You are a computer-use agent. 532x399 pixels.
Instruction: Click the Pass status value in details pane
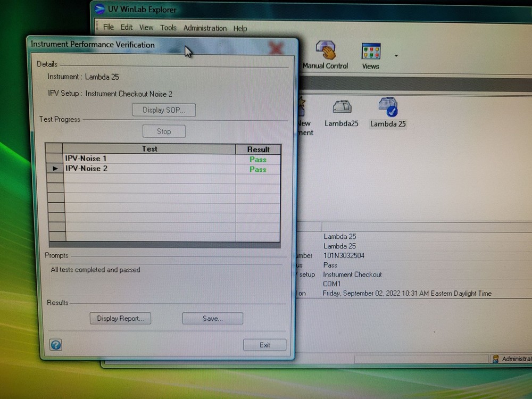(x=330, y=265)
